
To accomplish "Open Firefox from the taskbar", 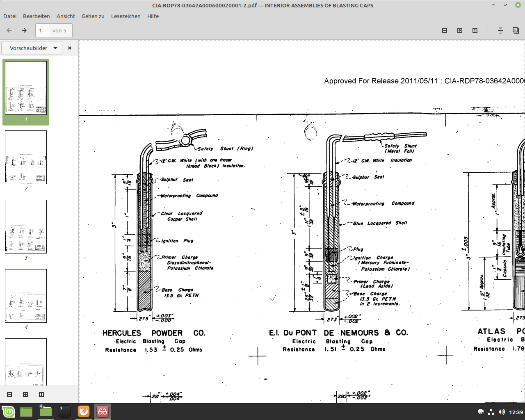I will [x=84, y=412].
